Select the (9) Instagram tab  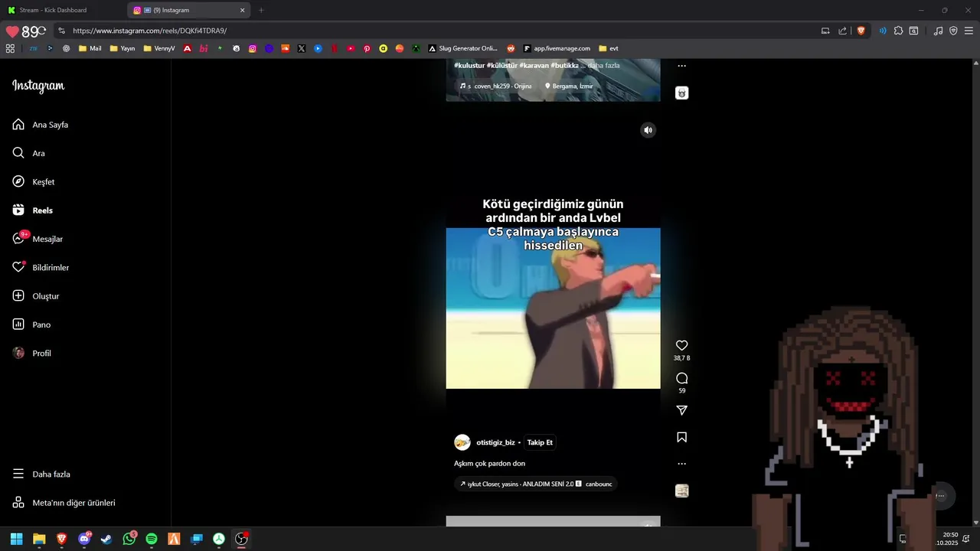pyautogui.click(x=189, y=10)
